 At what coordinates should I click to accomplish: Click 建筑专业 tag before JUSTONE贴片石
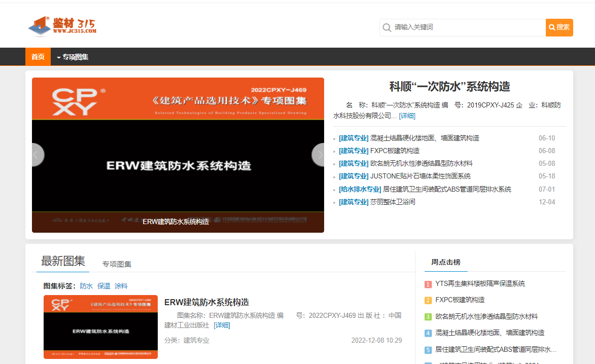[x=354, y=176]
